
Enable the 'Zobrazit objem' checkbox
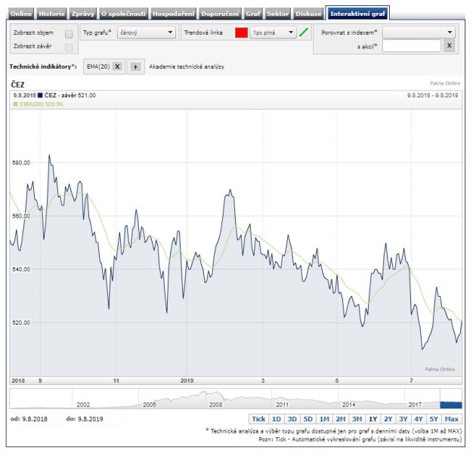click(x=69, y=34)
